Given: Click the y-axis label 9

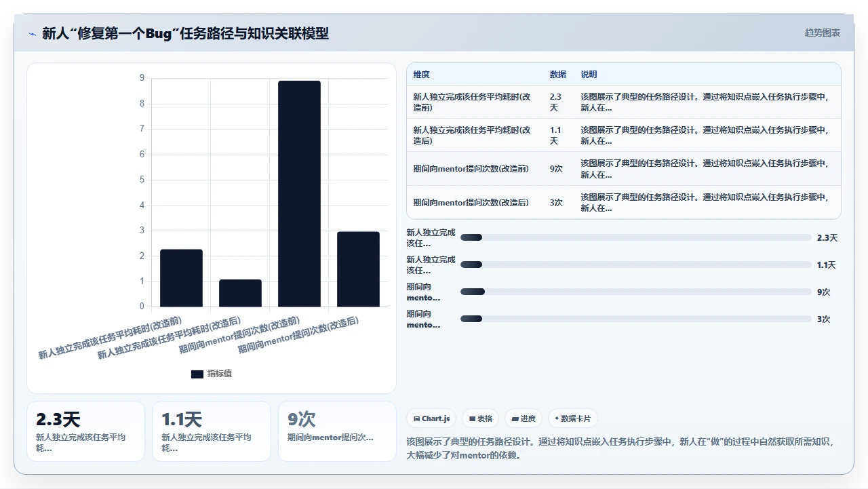Looking at the screenshot, I should coord(142,78).
